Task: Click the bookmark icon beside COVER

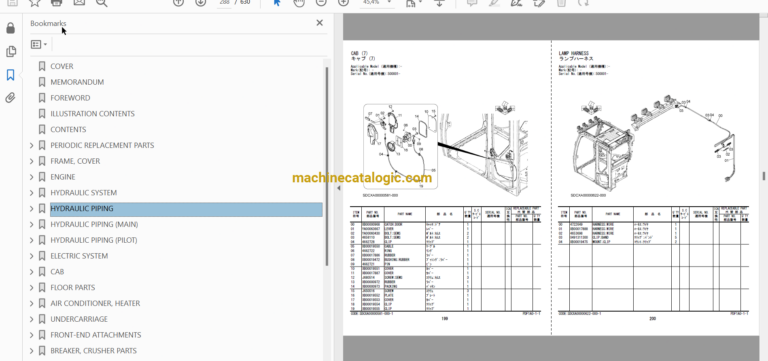Action: pos(42,66)
